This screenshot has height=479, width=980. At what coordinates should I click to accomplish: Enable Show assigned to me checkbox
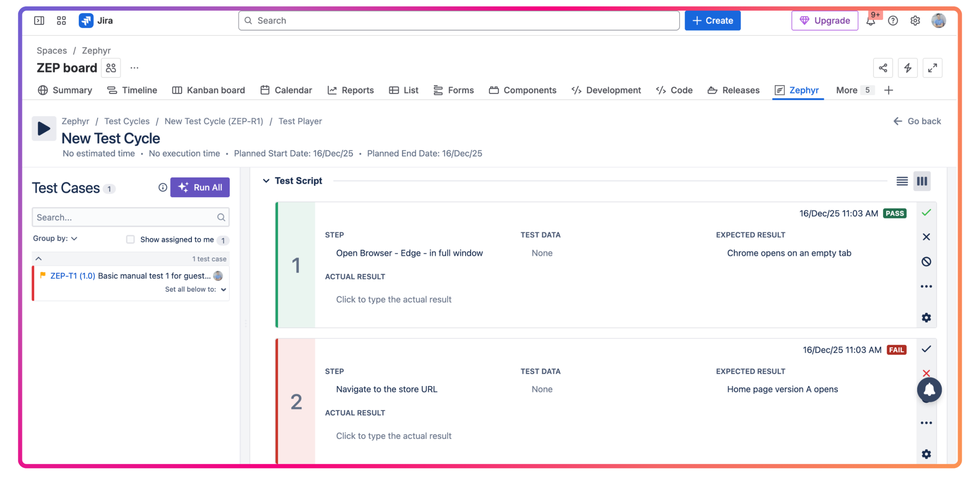click(x=131, y=239)
